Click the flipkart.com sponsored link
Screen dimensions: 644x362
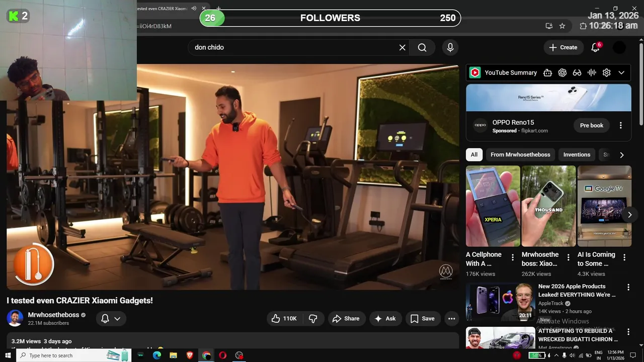[534, 131]
